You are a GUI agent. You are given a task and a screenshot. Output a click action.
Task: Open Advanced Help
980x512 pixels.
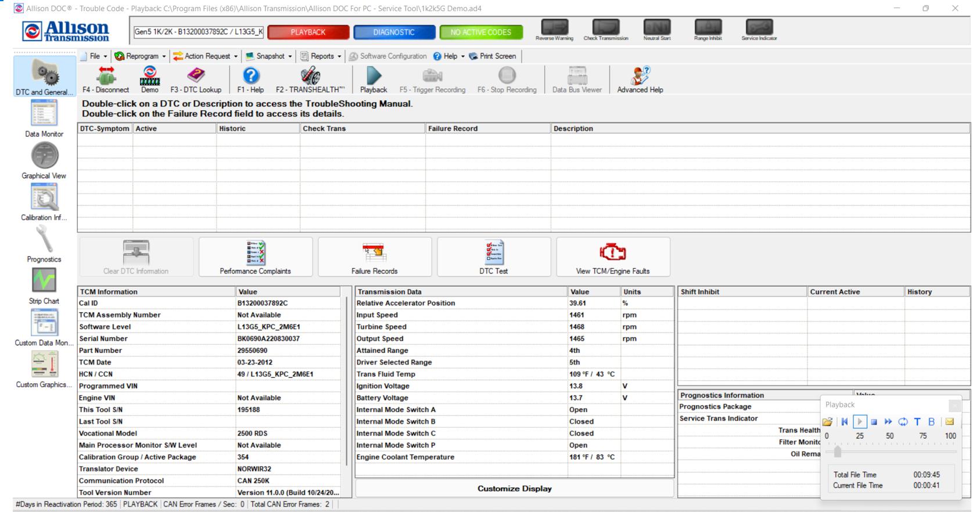640,80
